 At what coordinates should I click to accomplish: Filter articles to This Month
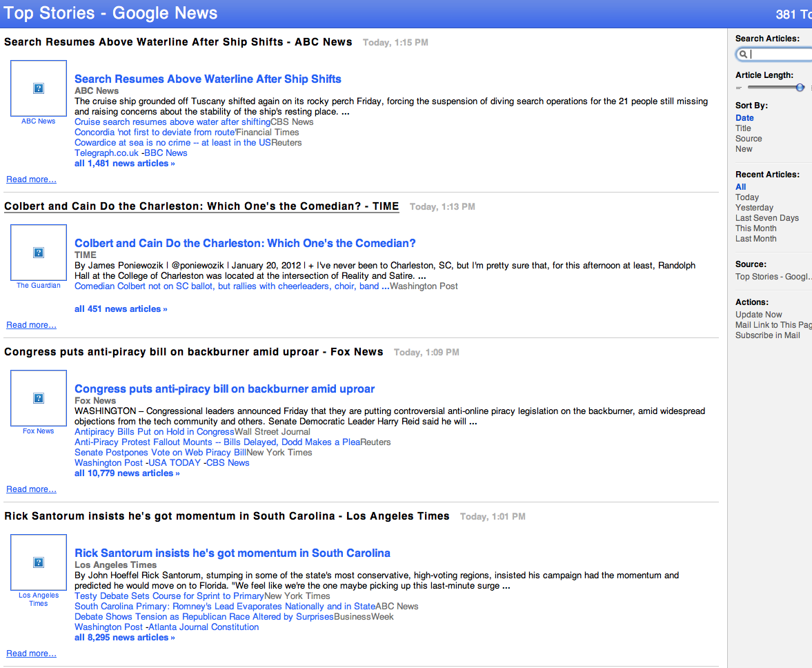(756, 228)
